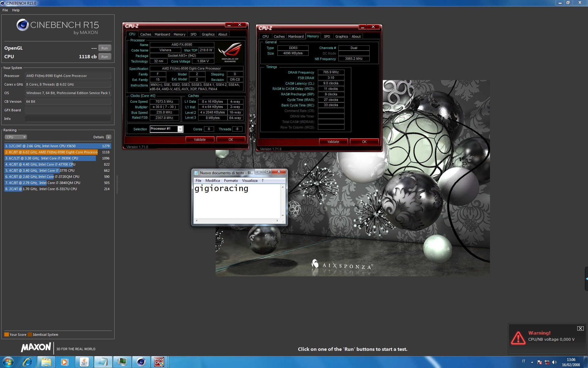
Task: Click OK in right CPU-Z window
Action: click(x=364, y=142)
